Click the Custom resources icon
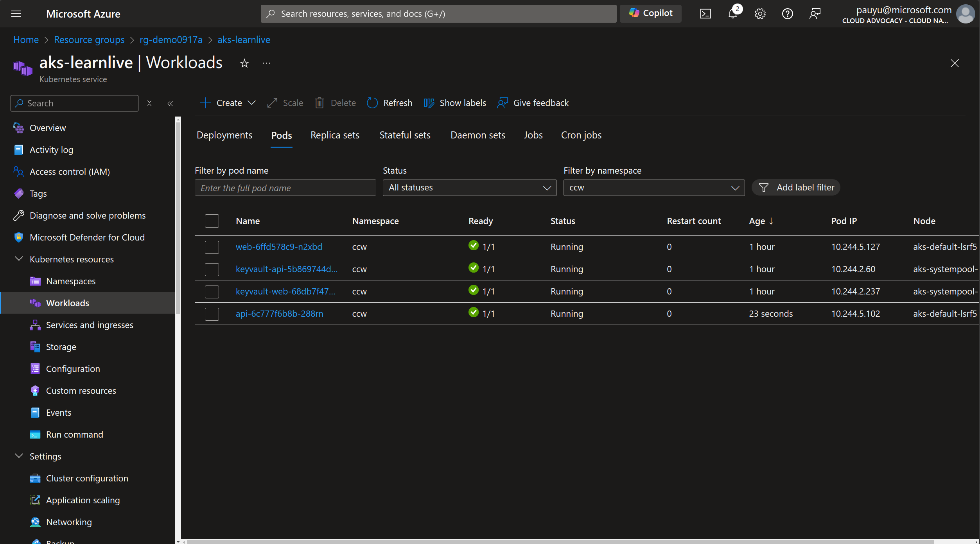980x544 pixels. (35, 391)
